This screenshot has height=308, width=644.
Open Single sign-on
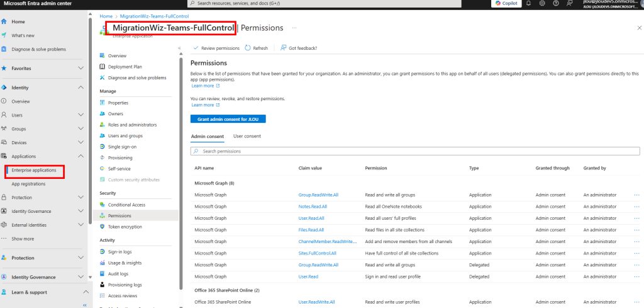[122, 146]
